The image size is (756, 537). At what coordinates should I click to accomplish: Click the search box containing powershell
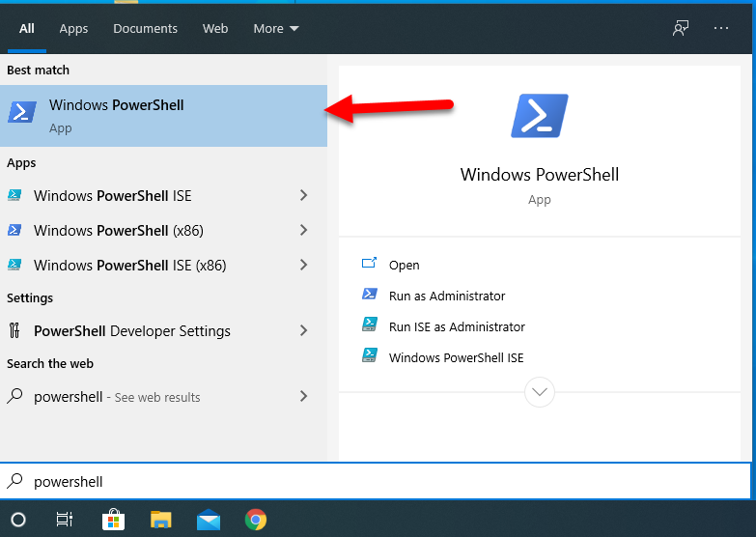[x=377, y=481]
